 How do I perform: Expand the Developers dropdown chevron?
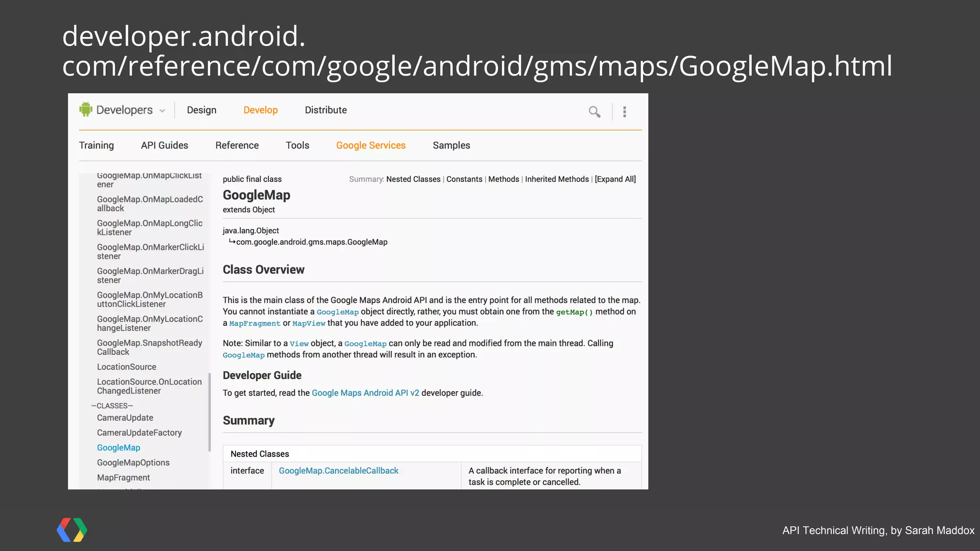163,111
